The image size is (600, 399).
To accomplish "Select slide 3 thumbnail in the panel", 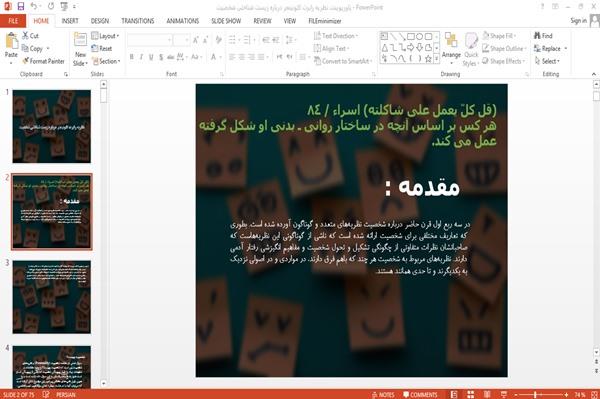I will tap(52, 297).
